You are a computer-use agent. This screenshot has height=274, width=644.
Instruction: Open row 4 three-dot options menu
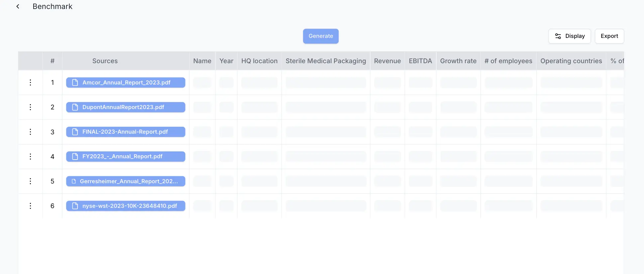point(30,157)
